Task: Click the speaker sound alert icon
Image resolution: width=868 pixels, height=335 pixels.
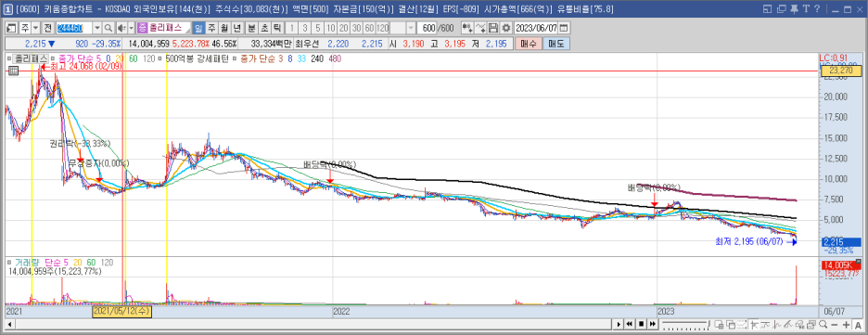Action: coord(121,28)
